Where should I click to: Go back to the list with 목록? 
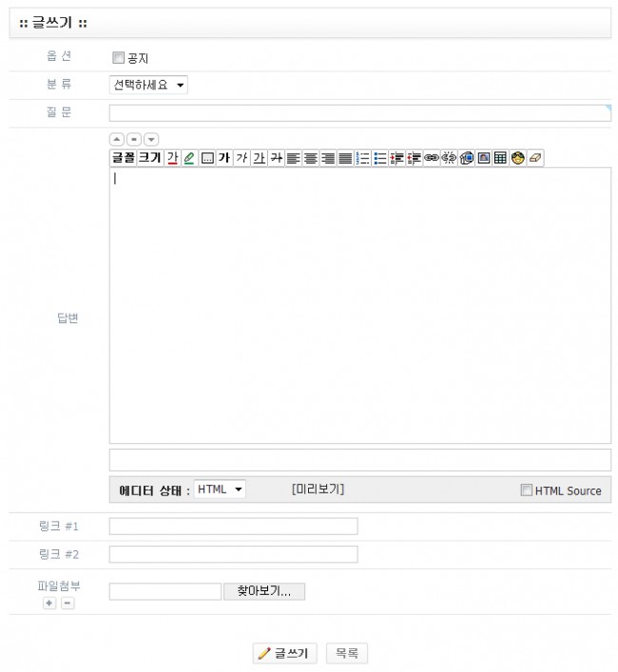pyautogui.click(x=347, y=653)
